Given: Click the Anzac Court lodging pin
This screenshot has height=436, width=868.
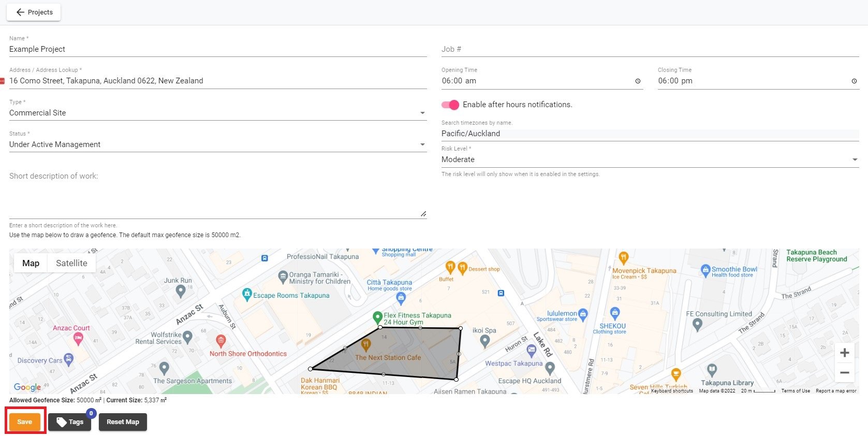Looking at the screenshot, I should pyautogui.click(x=78, y=339).
